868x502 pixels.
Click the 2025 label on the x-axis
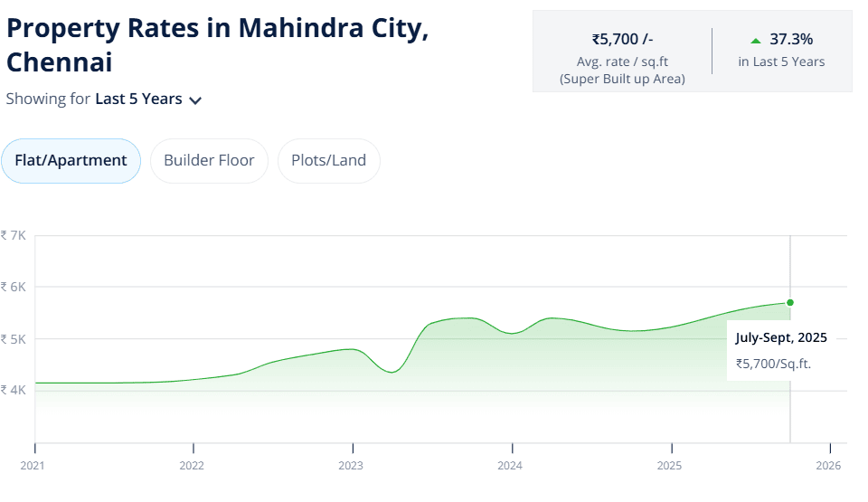[669, 466]
